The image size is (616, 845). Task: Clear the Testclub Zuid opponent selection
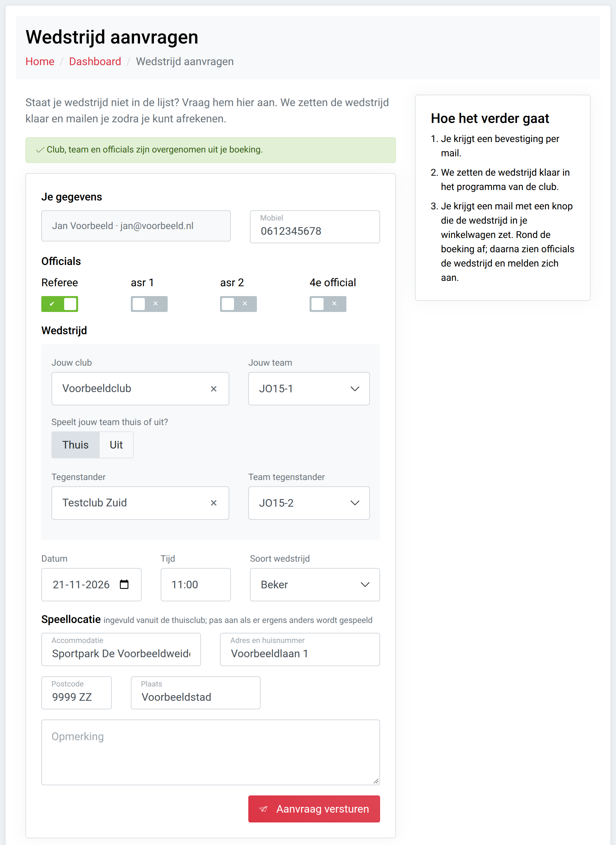[214, 503]
